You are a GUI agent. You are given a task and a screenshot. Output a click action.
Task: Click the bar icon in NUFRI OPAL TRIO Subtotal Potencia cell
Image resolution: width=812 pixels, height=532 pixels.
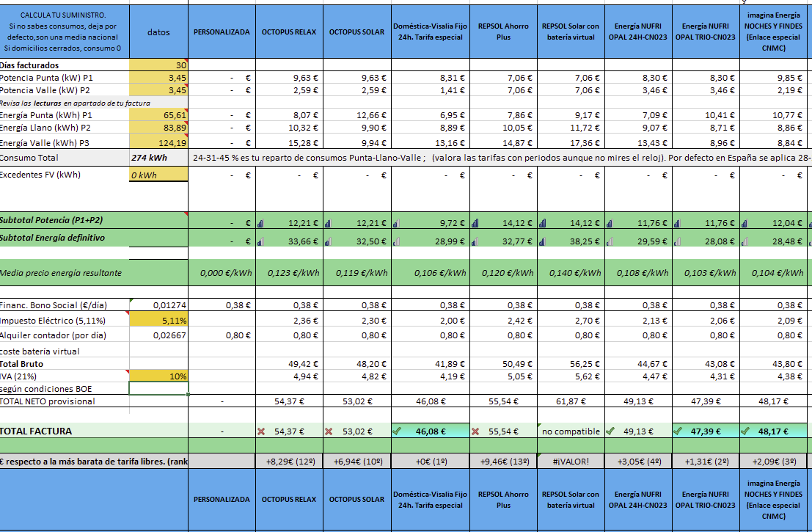677,223
